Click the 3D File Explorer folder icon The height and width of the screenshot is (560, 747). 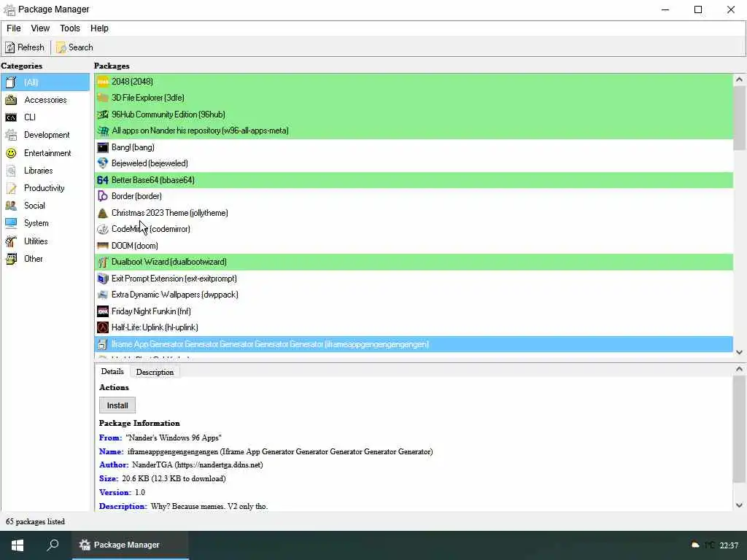click(103, 98)
